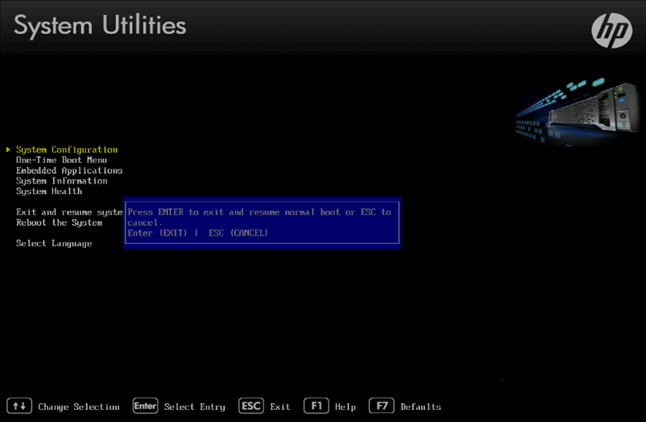Click the server image thumbnail

point(578,111)
